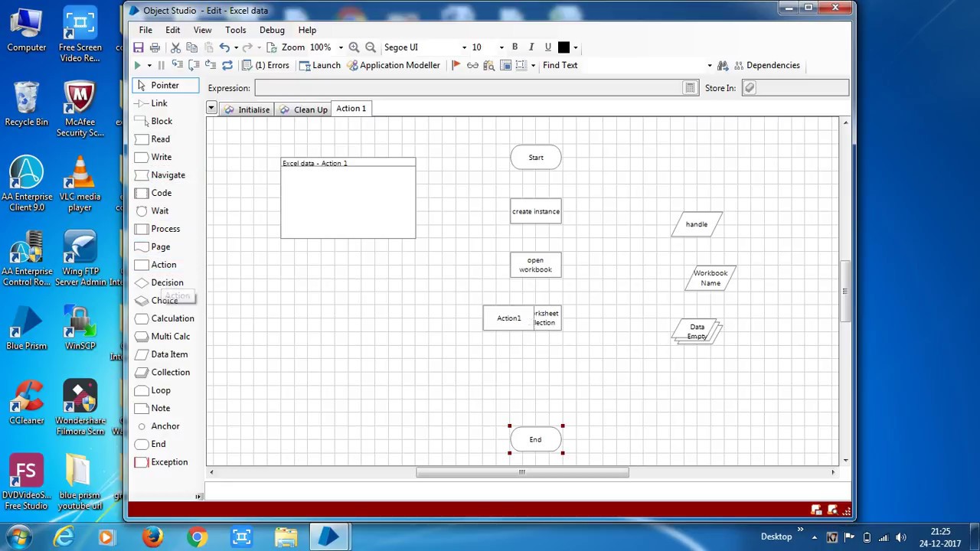Toggle Italic font style
The image size is (980, 551).
pos(531,47)
